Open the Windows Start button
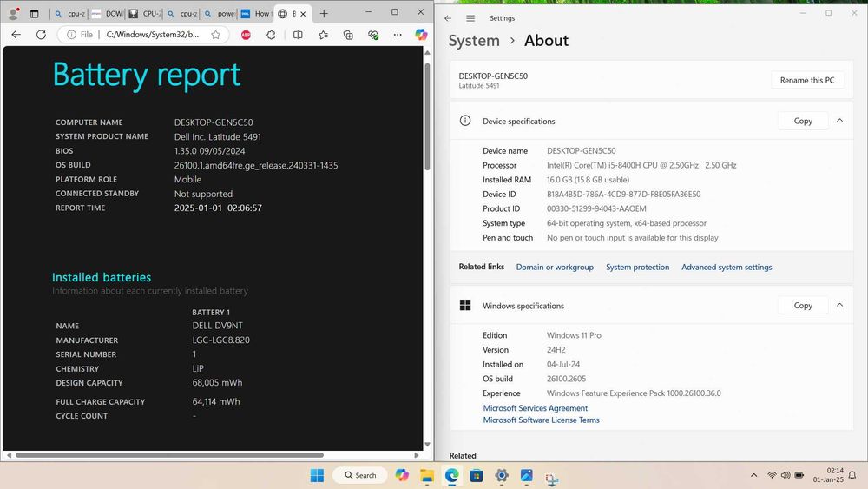The width and height of the screenshot is (868, 489). pyautogui.click(x=317, y=475)
